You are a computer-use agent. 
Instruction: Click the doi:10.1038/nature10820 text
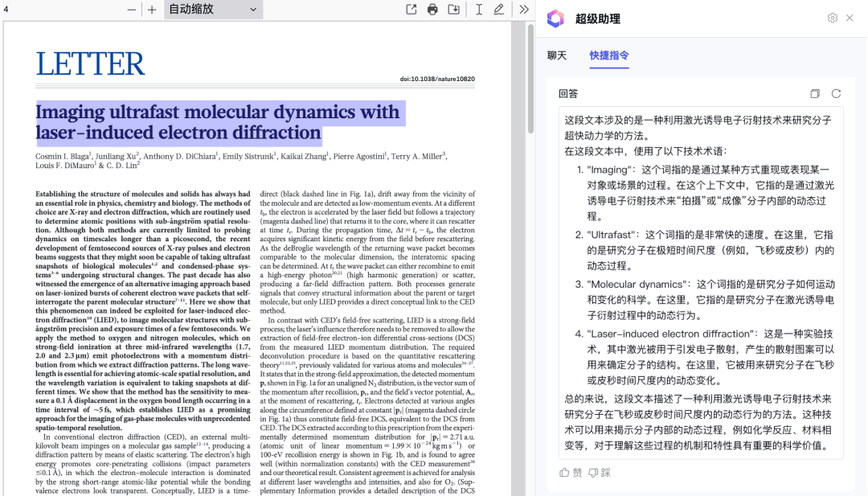tap(437, 79)
